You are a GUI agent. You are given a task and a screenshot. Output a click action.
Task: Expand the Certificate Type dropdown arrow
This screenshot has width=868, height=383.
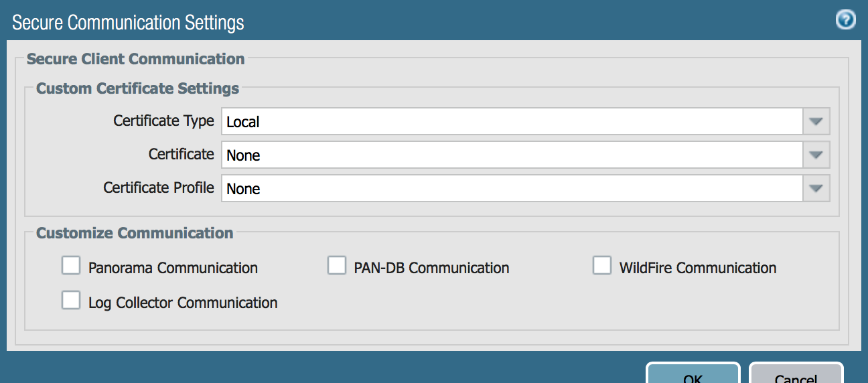(816, 122)
